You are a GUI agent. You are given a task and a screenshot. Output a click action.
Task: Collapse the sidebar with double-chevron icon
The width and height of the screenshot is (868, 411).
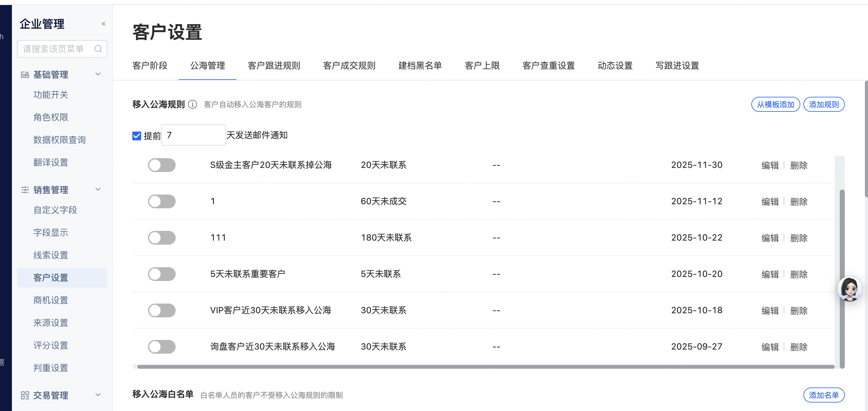(103, 23)
